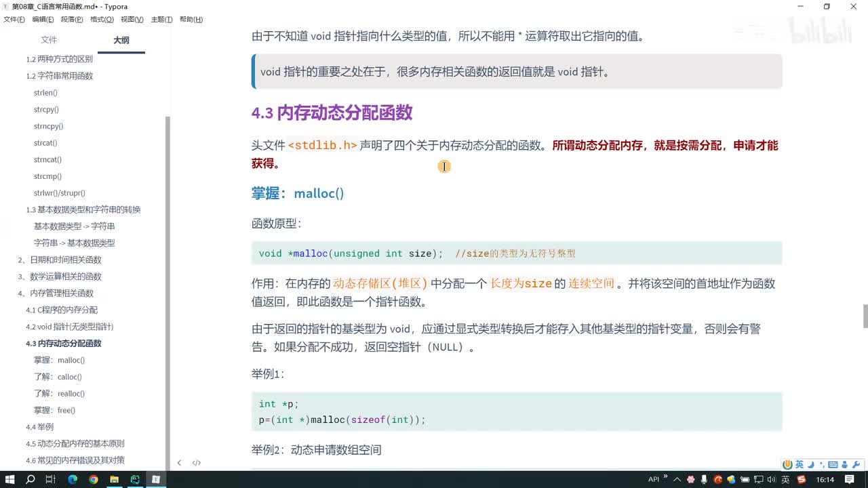Go to outline 了解:realloc()
The width and height of the screenshot is (868, 488).
coord(59,394)
